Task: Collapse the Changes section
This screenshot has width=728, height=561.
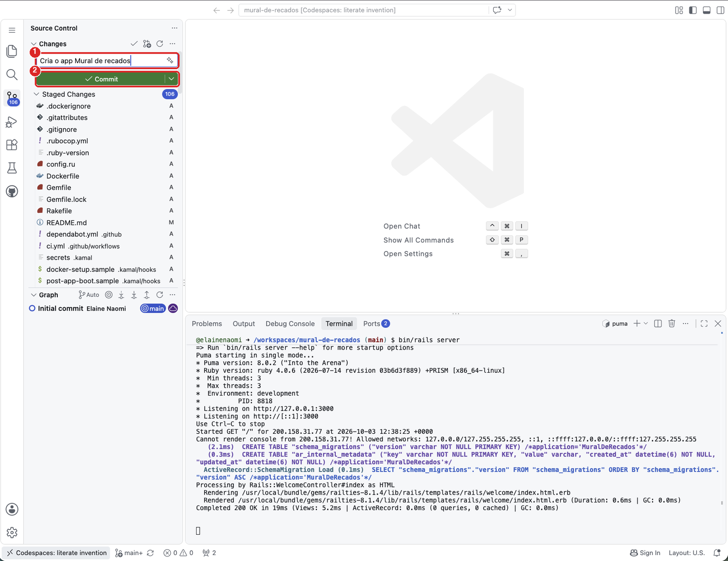Action: pos(33,44)
